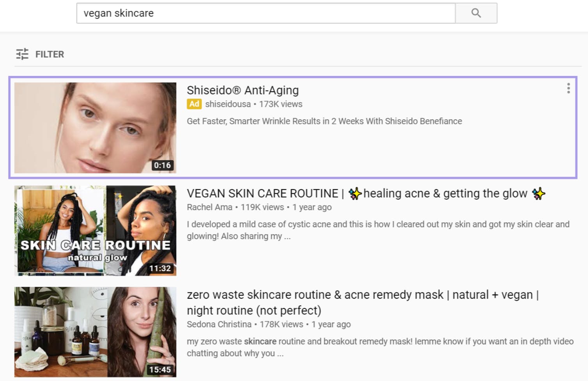588x381 pixels.
Task: Click the yellow Ad badge
Action: [194, 104]
